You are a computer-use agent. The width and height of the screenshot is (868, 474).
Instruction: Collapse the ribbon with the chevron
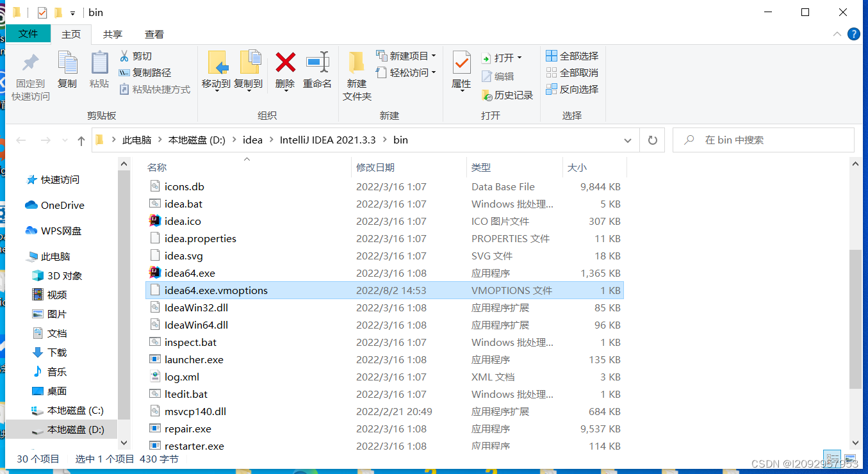(837, 34)
